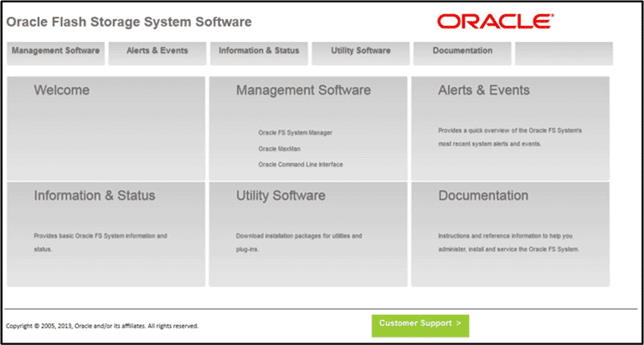Open the Oracle MaxMan link
The image size is (644, 345).
click(x=277, y=149)
